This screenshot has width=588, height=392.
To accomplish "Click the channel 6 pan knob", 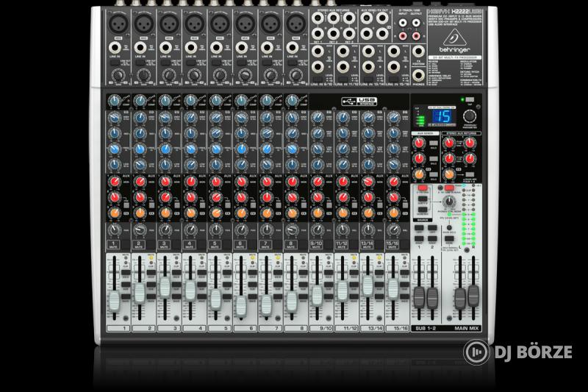I will 241,230.
